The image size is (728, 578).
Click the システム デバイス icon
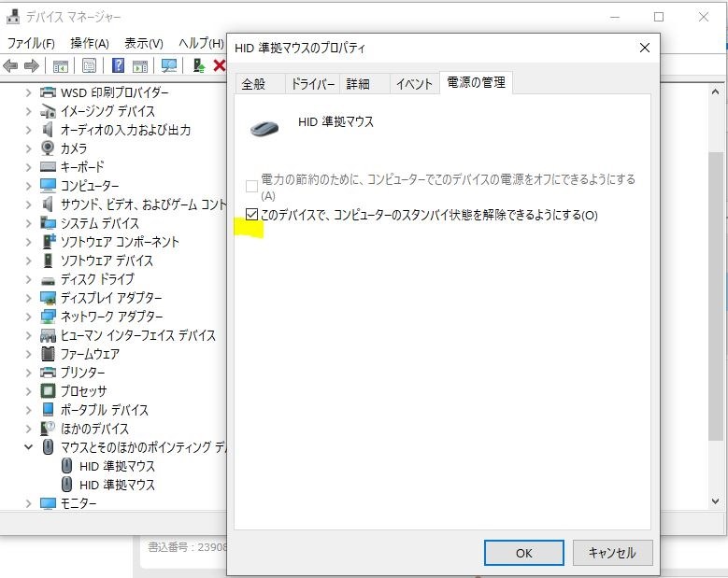click(x=48, y=222)
